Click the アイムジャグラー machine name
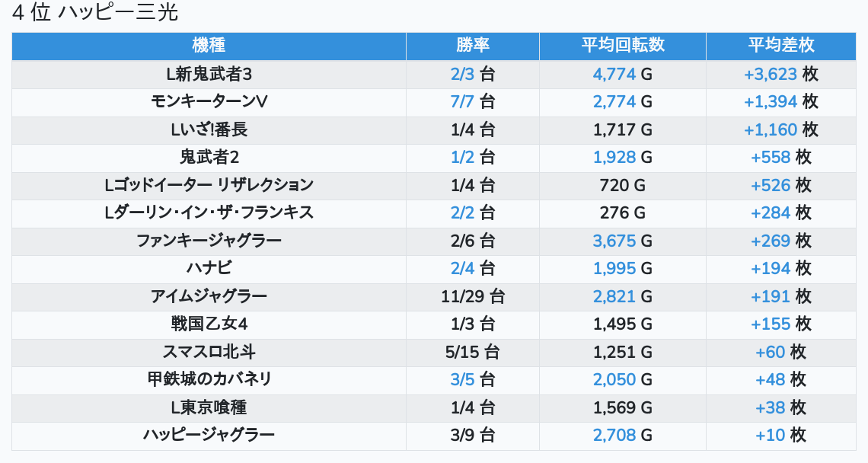The height and width of the screenshot is (463, 868). [x=209, y=296]
